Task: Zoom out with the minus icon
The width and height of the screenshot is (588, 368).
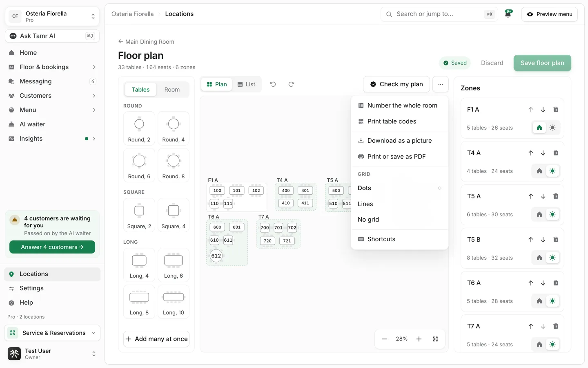Action: (x=384, y=339)
